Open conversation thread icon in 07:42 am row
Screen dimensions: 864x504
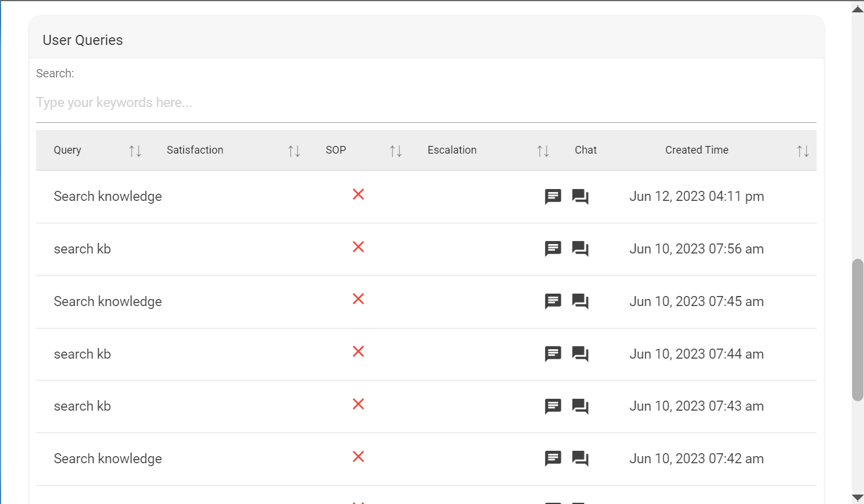[580, 459]
